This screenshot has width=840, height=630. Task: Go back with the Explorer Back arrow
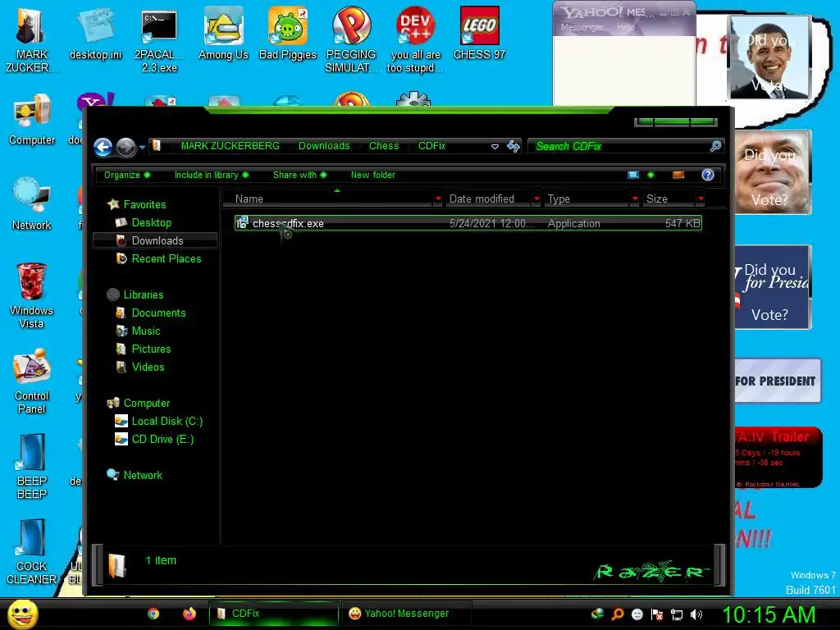103,147
